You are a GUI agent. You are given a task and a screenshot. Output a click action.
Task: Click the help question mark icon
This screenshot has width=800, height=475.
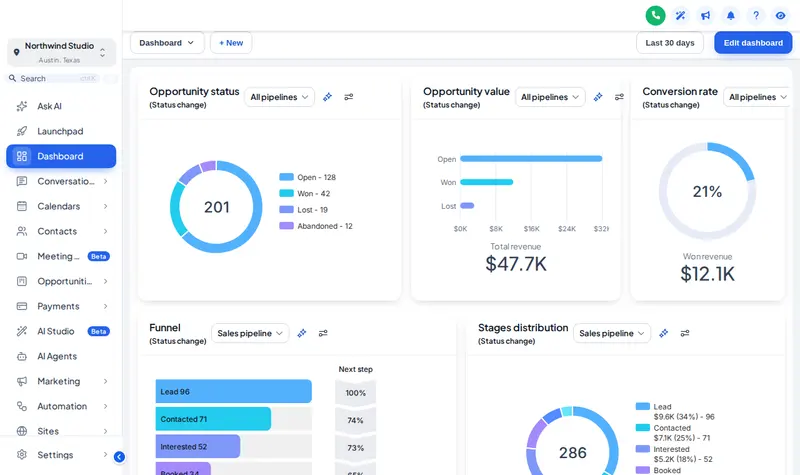(756, 15)
